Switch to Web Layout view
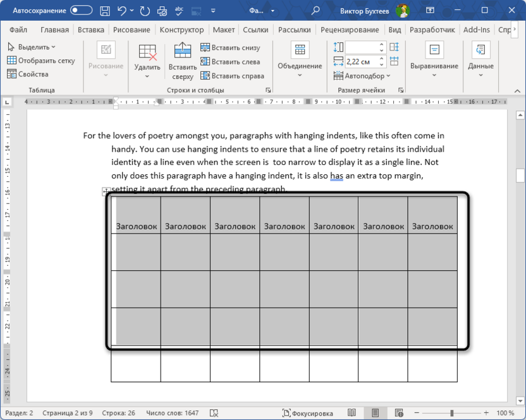Screen dimensions: 526x420 399,413
